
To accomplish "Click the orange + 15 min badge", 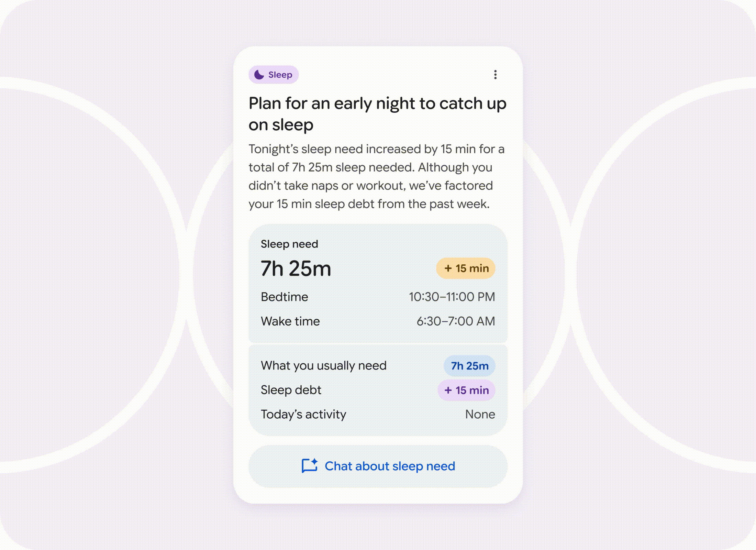I will coord(466,268).
